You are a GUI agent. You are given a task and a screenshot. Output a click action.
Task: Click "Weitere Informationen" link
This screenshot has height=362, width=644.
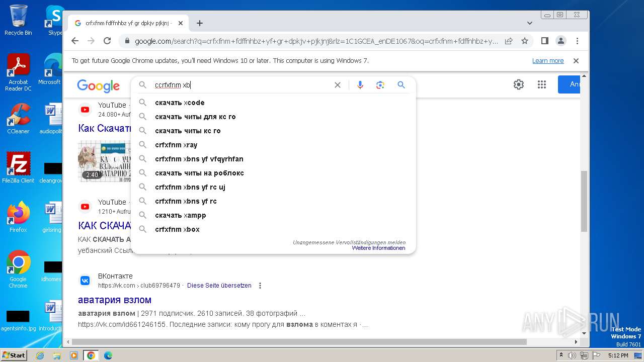point(378,248)
